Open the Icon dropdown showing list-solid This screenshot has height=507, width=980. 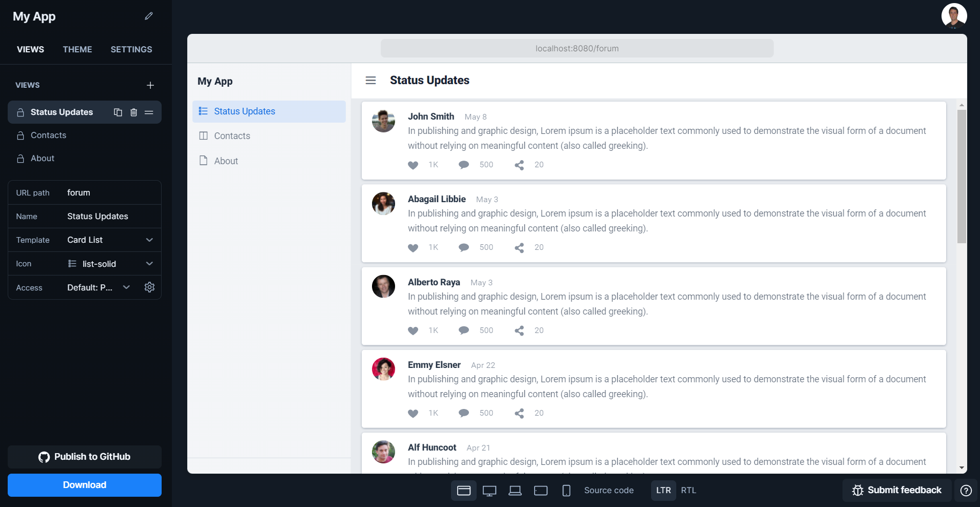pyautogui.click(x=149, y=263)
